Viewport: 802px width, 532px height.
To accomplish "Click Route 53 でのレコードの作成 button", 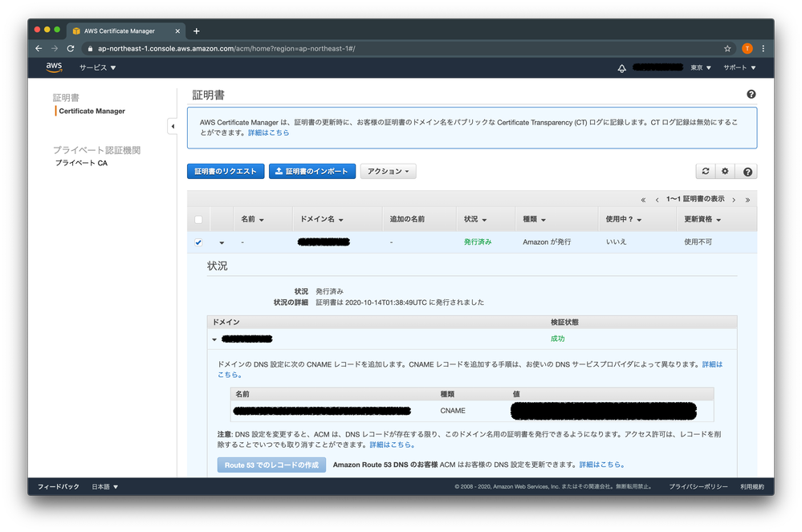I will pos(271,465).
